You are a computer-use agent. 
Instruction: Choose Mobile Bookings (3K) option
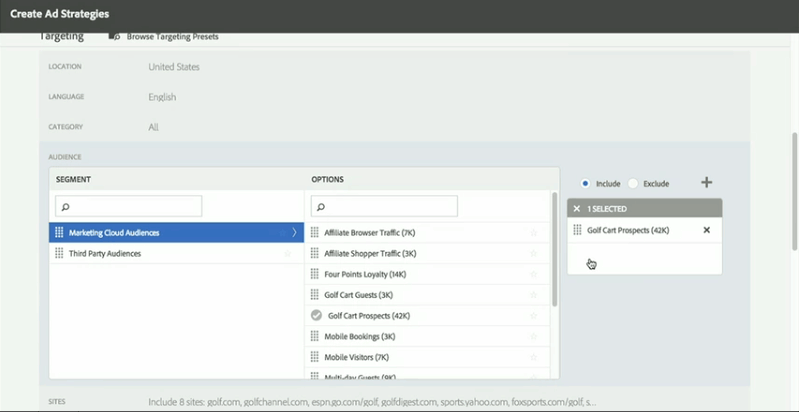[x=427, y=337]
